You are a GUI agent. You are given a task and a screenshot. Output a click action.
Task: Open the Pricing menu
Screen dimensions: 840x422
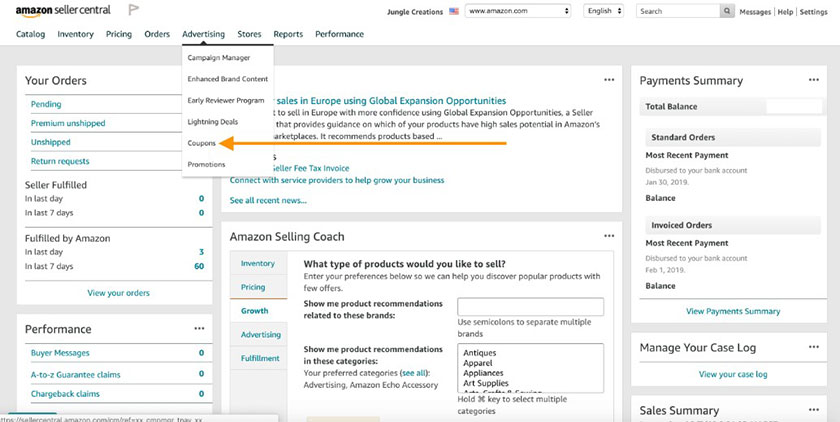click(119, 34)
